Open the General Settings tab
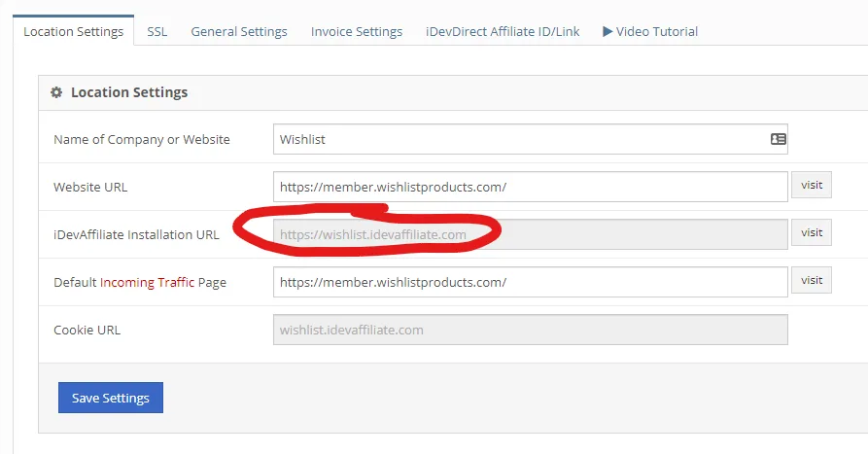 click(239, 31)
